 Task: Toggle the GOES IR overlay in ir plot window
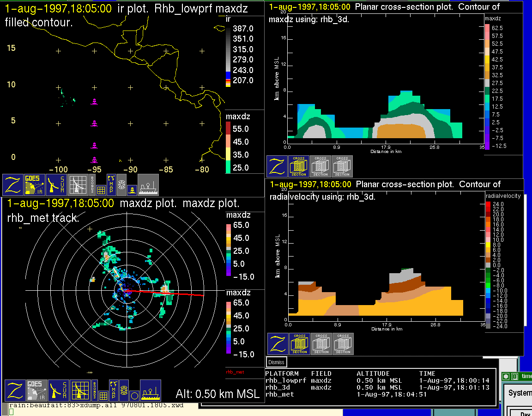(x=35, y=185)
